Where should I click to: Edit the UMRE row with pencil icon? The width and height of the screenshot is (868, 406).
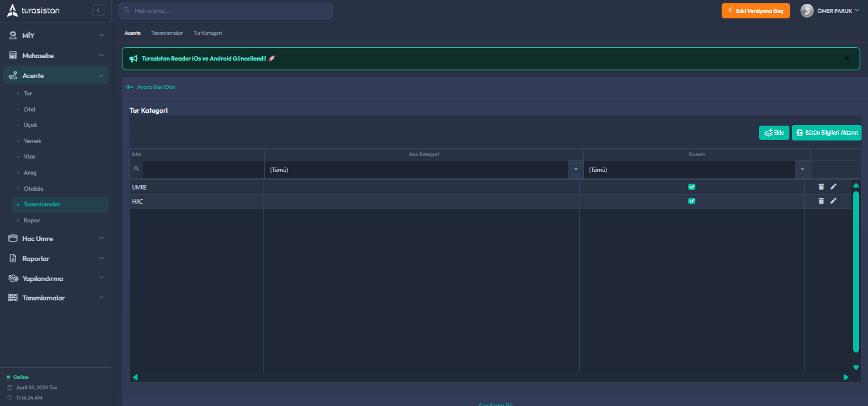click(x=833, y=187)
